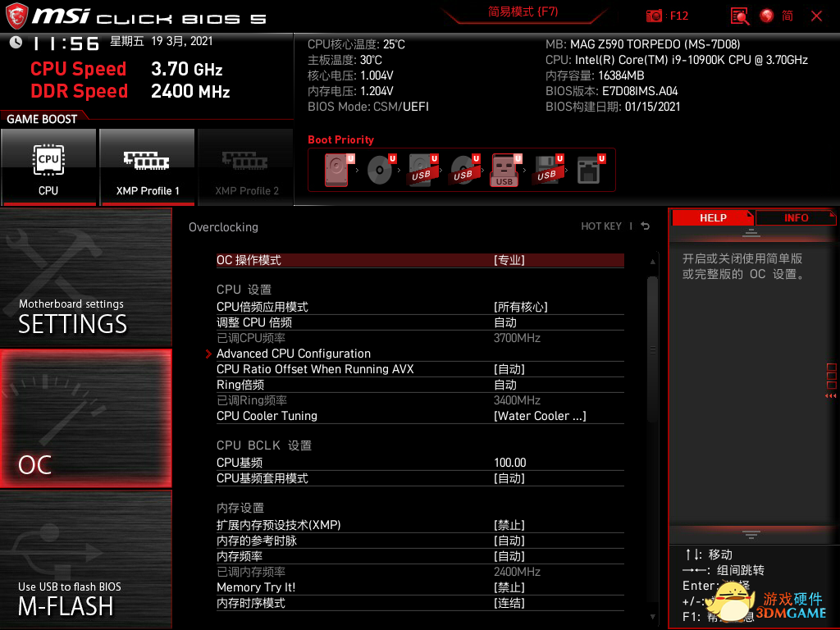840x630 pixels.
Task: Open the BIOS search magnifier icon
Action: click(740, 16)
